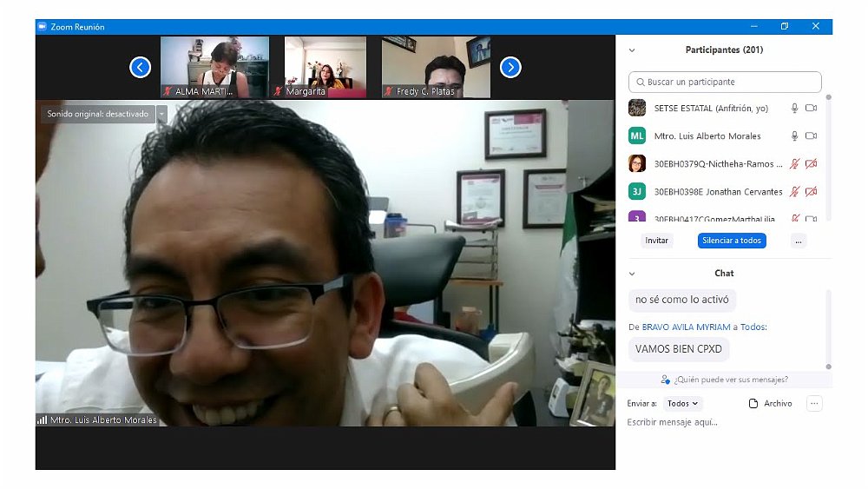The image size is (868, 489).
Task: Go to next video thumbnails with right arrow
Action: coord(510,67)
